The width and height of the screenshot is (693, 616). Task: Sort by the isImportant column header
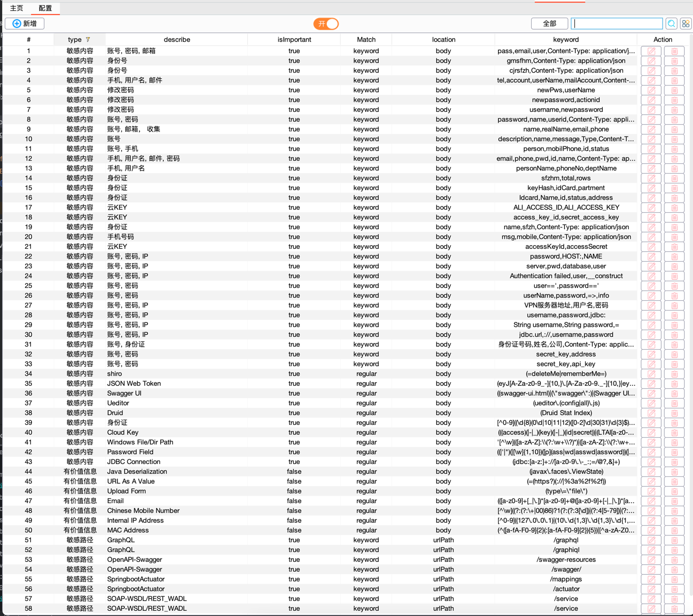[x=294, y=40]
